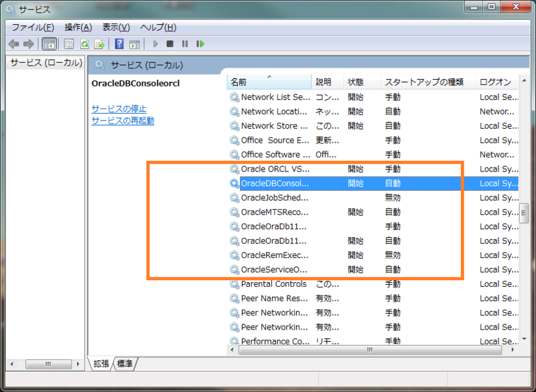Click the Stop Service square icon
This screenshot has width=536, height=392.
[170, 44]
